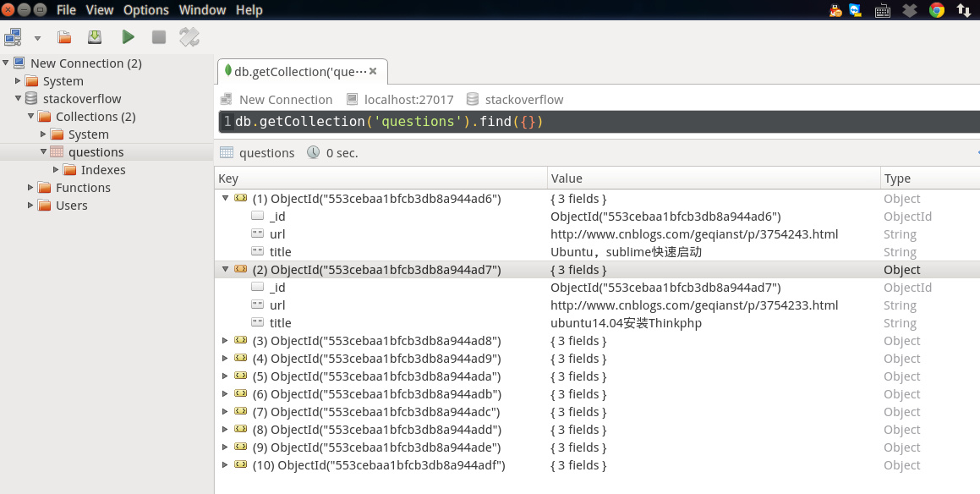Select the stackoverflow database item
This screenshot has height=494, width=980.
[82, 99]
